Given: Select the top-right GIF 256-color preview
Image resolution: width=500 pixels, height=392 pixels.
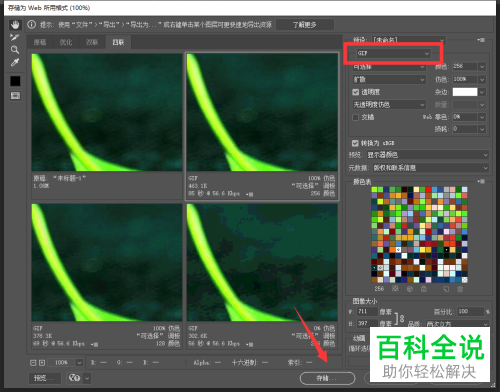Looking at the screenshot, I should pos(262,112).
